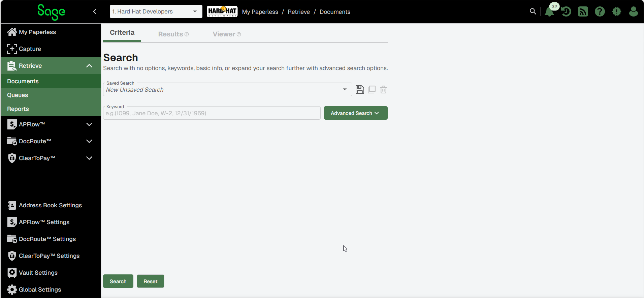Expand the APFlow section chevron

[x=89, y=124]
